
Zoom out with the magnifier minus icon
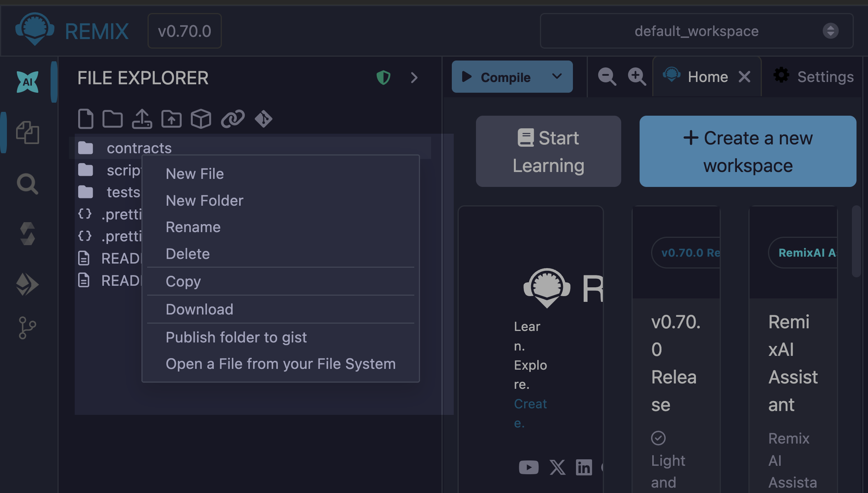(x=607, y=77)
